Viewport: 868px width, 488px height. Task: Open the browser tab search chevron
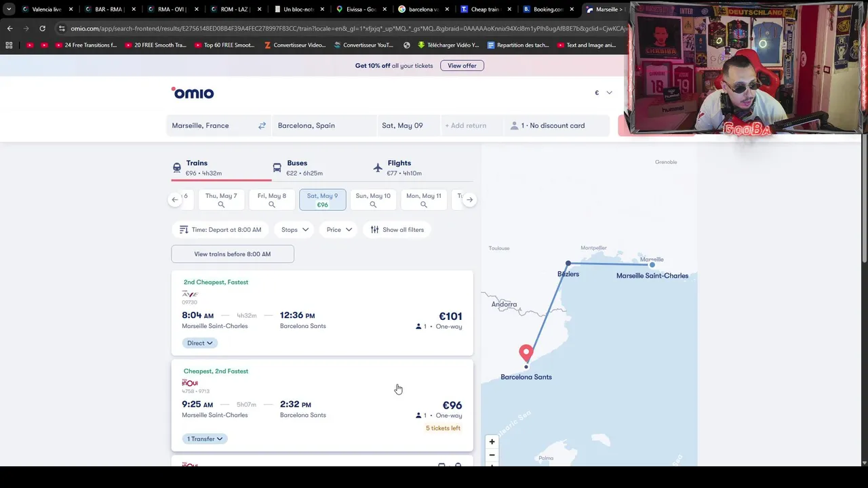[9, 9]
